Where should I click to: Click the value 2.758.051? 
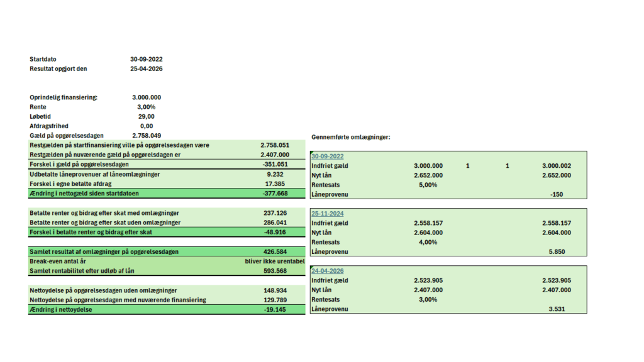pyautogui.click(x=275, y=145)
